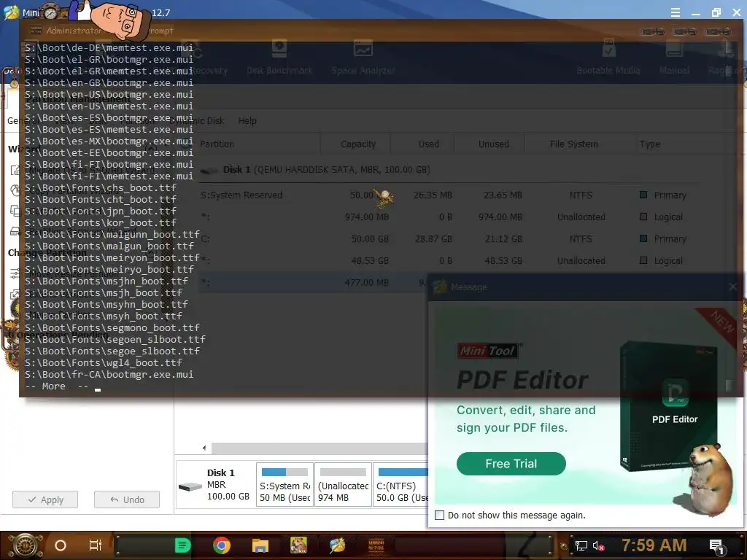
Task: Maximize the Administrator Command Prompt window
Action: 685,31
